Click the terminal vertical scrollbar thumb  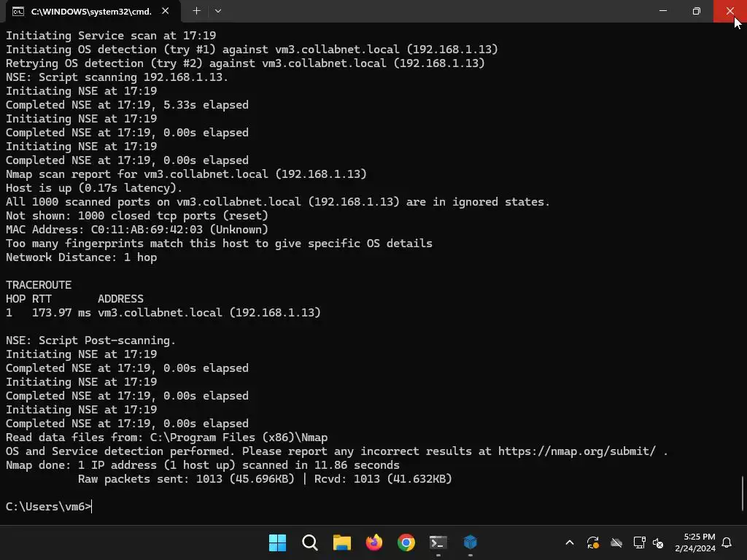click(x=743, y=494)
